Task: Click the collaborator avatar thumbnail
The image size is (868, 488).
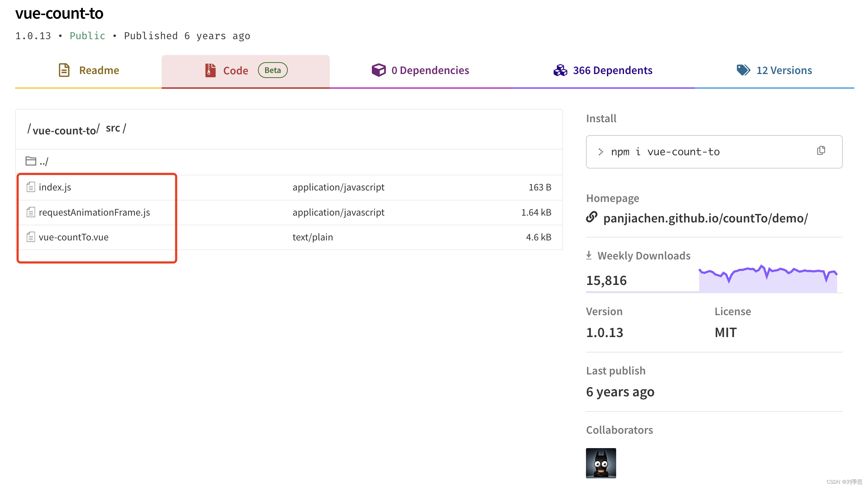Action: 601,463
